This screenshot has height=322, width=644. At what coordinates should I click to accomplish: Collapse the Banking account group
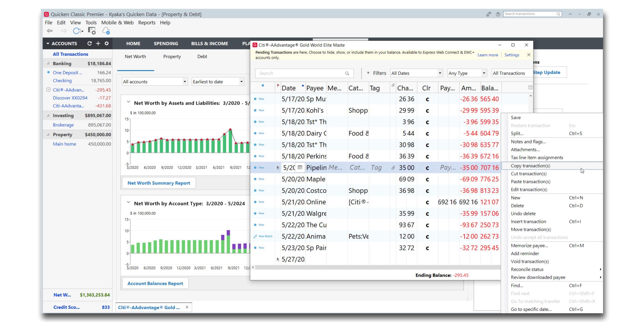pos(48,64)
